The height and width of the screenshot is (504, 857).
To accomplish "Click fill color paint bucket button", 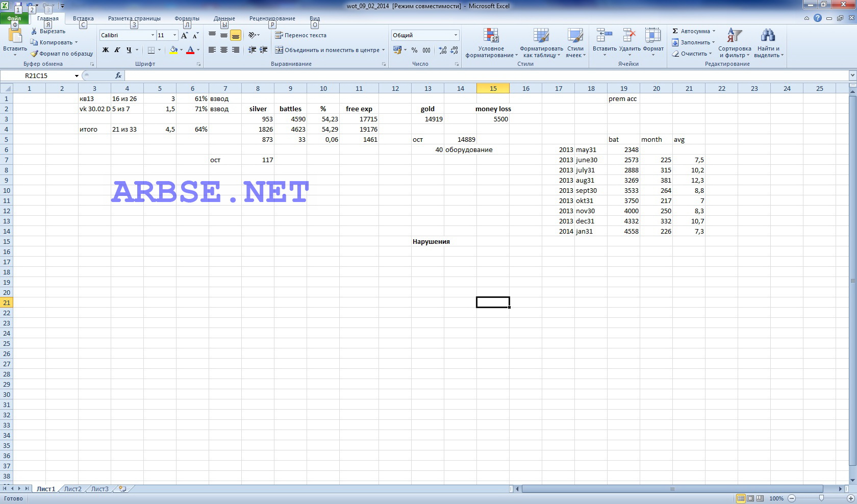I will tap(173, 50).
